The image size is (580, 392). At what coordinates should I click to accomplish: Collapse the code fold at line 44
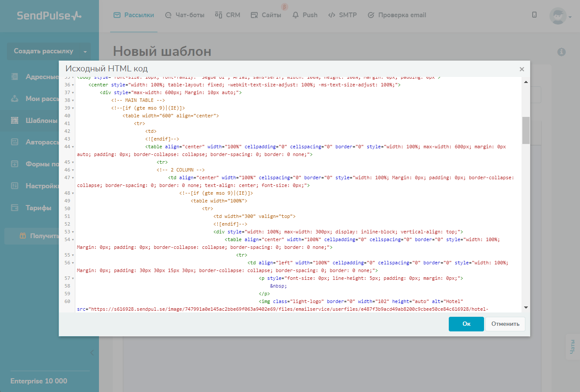coord(73,147)
